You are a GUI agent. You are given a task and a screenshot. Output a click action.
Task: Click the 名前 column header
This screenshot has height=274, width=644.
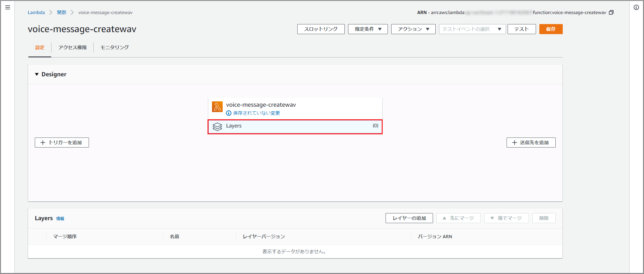(175, 237)
